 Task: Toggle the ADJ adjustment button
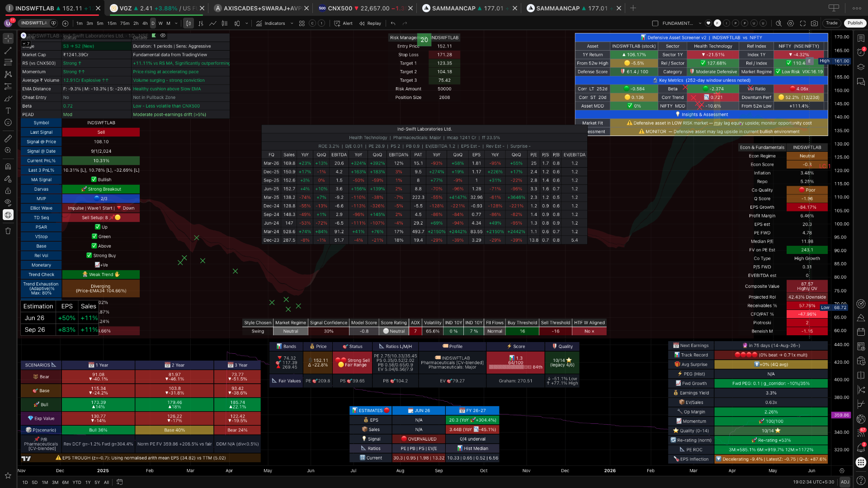tap(844, 482)
